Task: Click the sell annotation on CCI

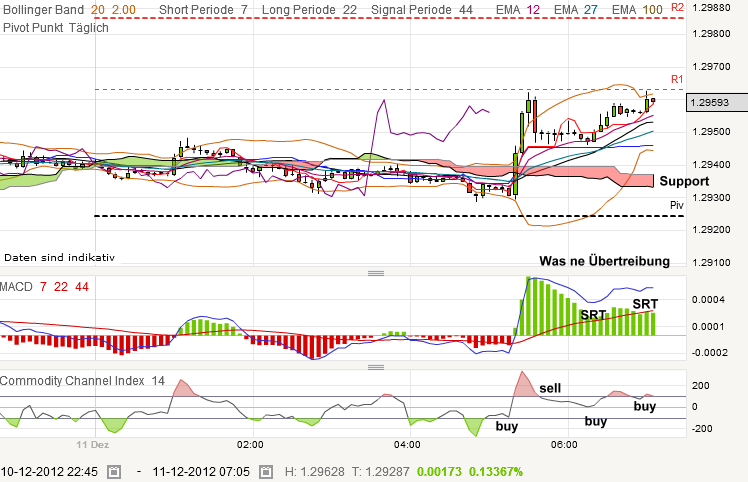Action: point(550,388)
